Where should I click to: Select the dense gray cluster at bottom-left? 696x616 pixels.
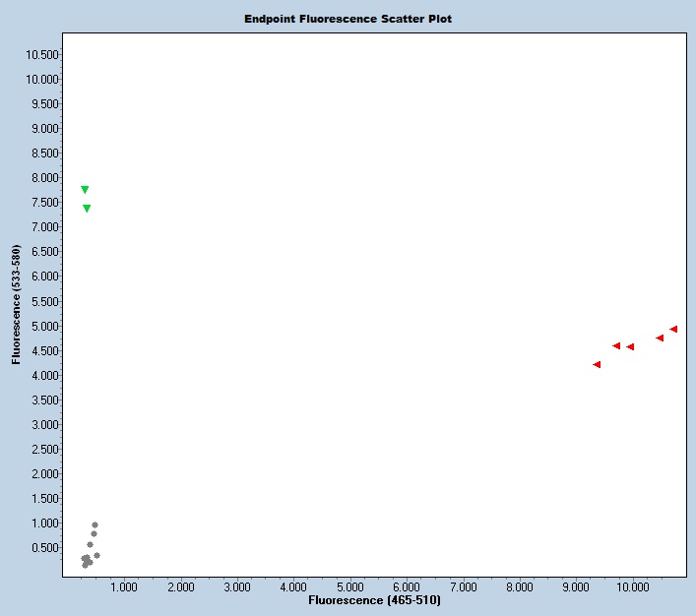pyautogui.click(x=87, y=561)
